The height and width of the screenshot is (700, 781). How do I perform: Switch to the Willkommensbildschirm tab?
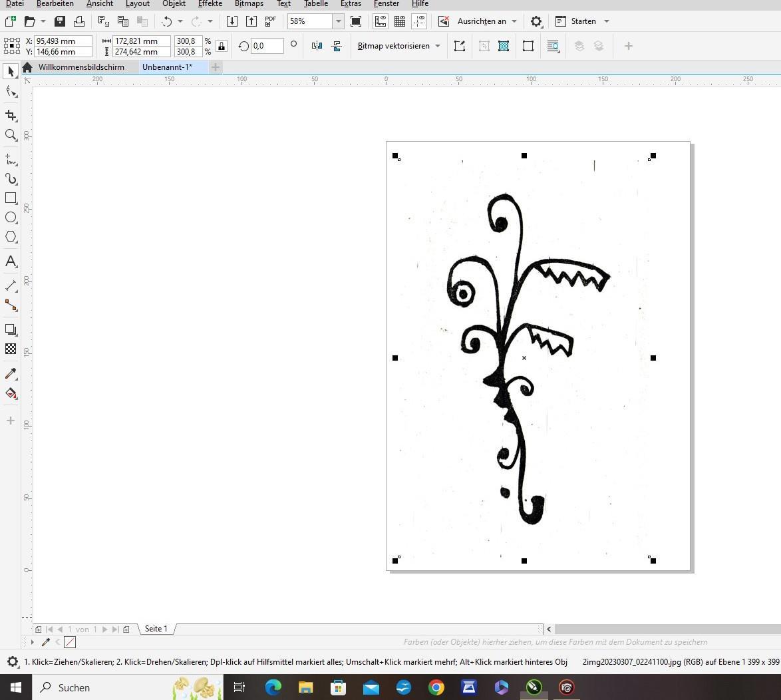(x=81, y=67)
